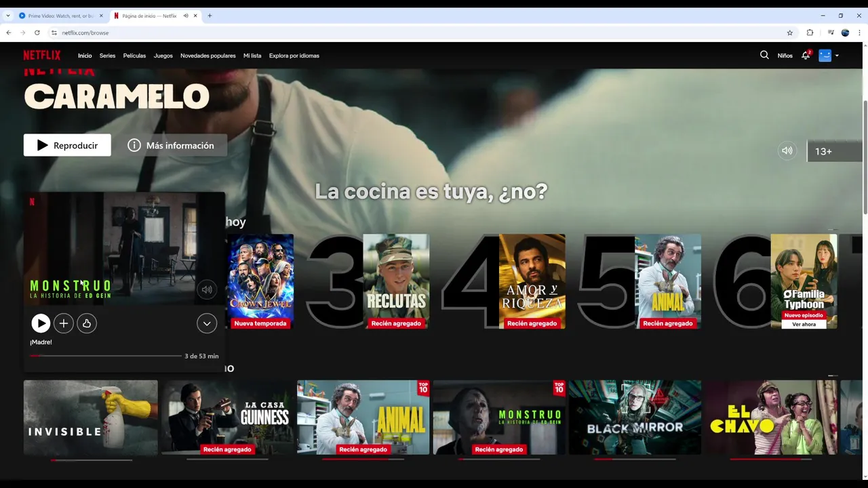Expand the profile menu caret
868x488 pixels.
837,56
